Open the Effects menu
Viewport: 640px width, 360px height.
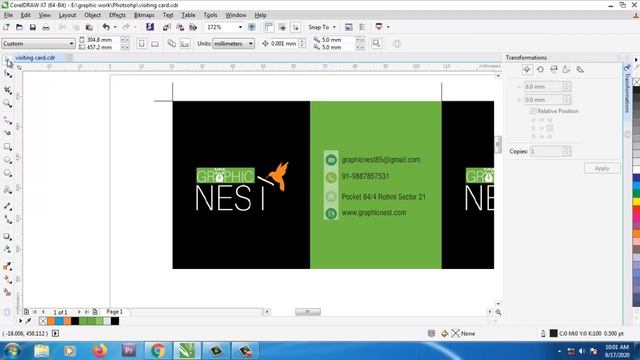[x=117, y=15]
